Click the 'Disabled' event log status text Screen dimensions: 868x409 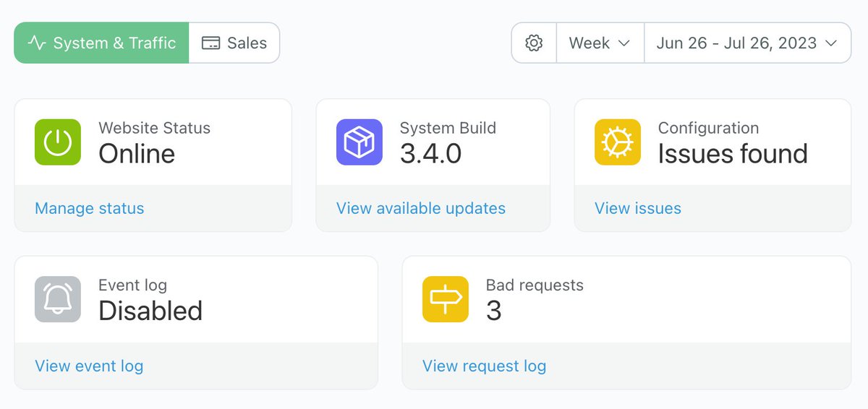[x=150, y=311]
